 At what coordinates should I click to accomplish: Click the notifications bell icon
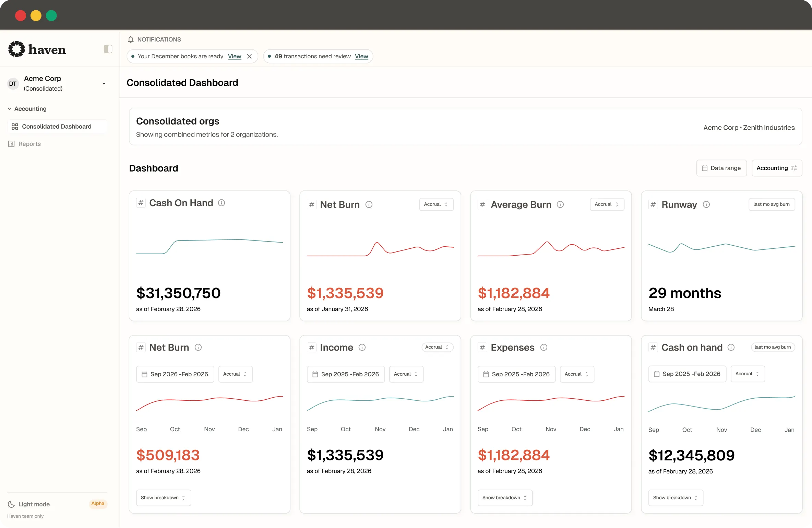(131, 39)
